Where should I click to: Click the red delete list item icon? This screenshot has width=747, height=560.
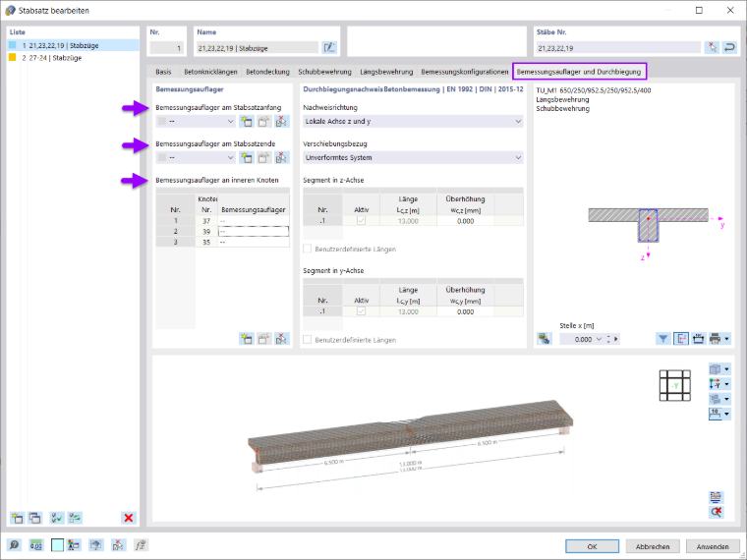point(129,518)
